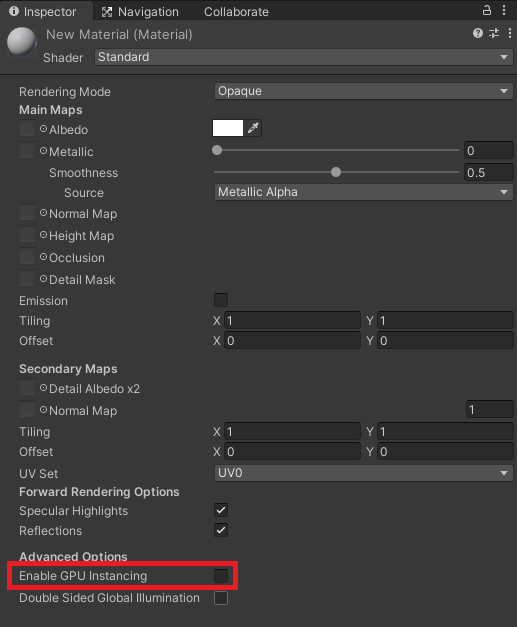Click the Inspector lock icon

[x=486, y=10]
